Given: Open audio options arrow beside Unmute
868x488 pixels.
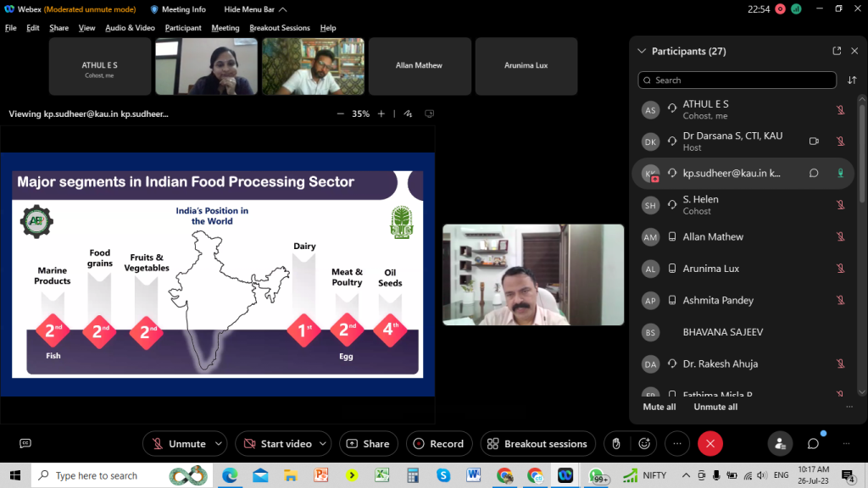Looking at the screenshot, I should [219, 444].
